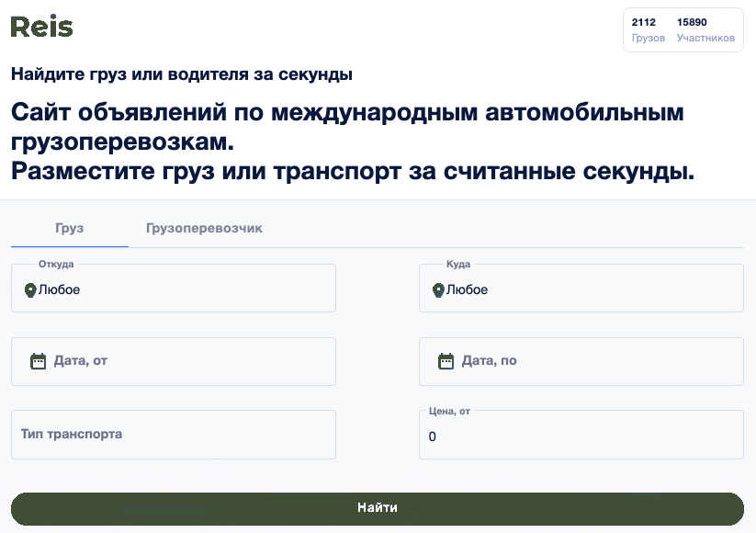Viewport: 756px width, 533px height.
Task: Click calendar icon in Дата, по field
Action: [446, 361]
